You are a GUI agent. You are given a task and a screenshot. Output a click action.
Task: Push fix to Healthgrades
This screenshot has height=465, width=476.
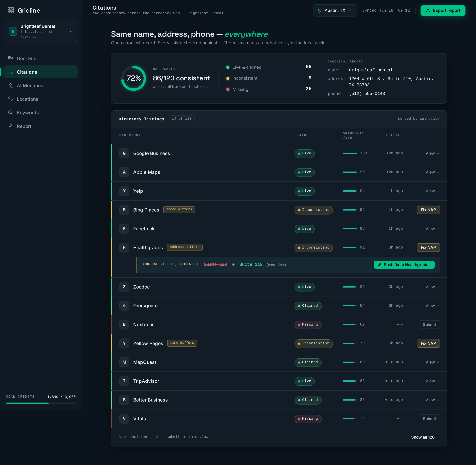[x=404, y=265]
